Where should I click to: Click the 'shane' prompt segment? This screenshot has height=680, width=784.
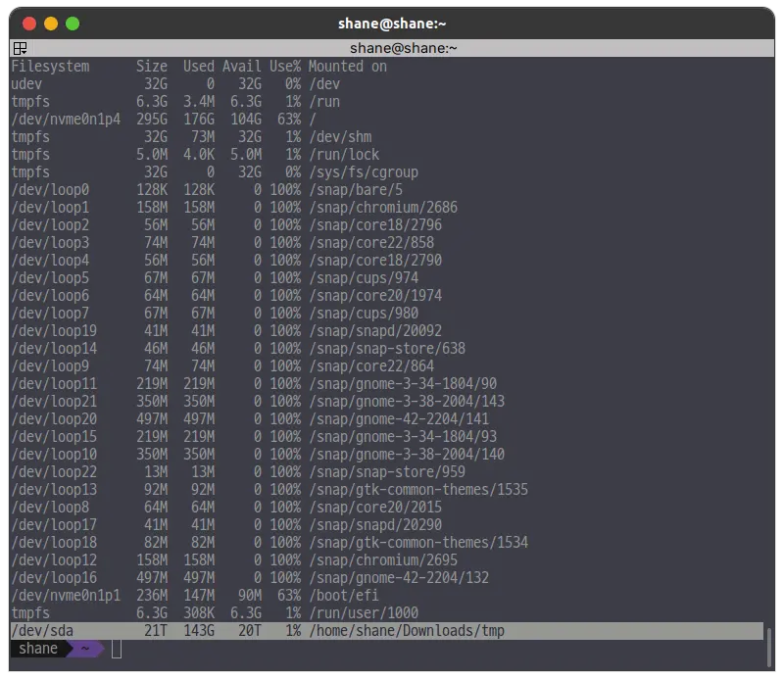coord(38,649)
